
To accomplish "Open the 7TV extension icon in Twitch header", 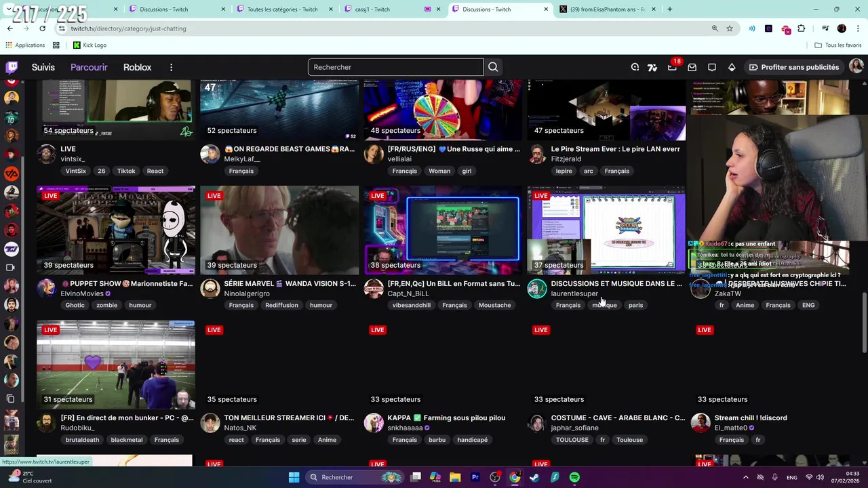I will 652,67.
